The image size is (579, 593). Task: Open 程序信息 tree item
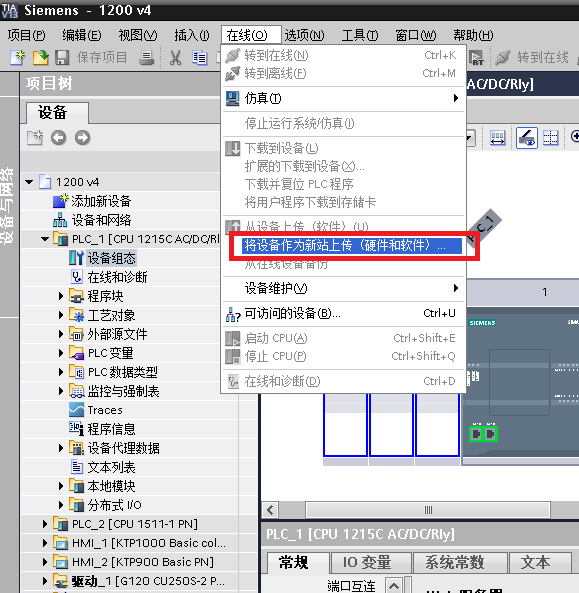tap(111, 429)
